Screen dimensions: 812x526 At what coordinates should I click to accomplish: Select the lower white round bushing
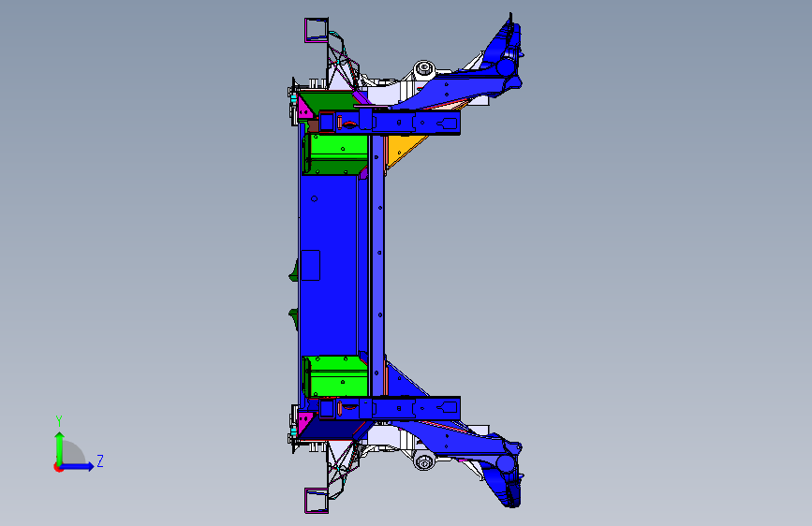pyautogui.click(x=424, y=461)
